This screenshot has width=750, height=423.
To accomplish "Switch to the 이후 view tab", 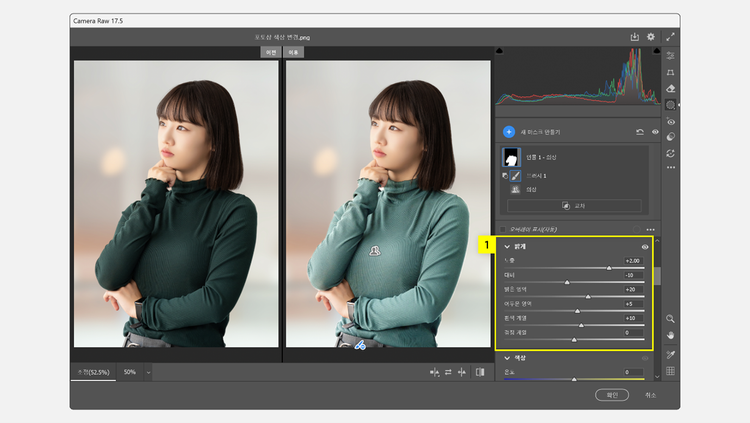I will (292, 52).
